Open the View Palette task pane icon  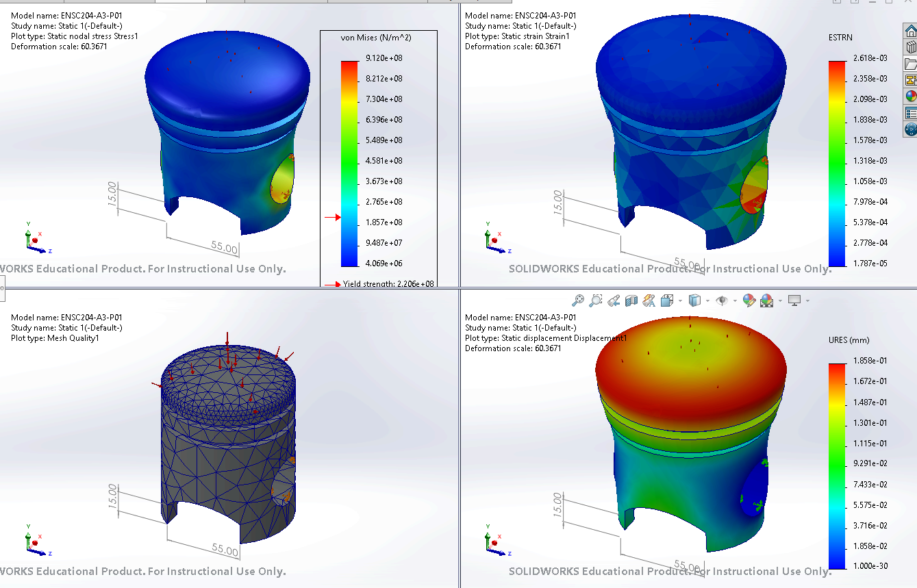click(x=910, y=80)
